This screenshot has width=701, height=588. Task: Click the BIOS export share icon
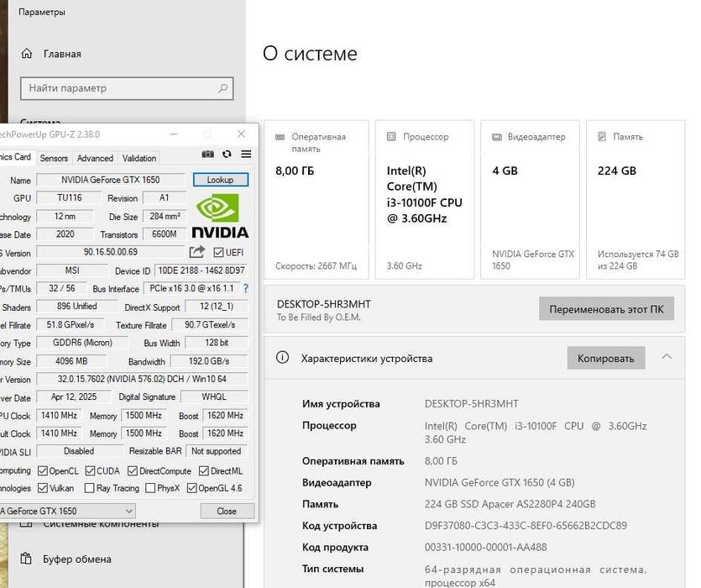pyautogui.click(x=196, y=251)
